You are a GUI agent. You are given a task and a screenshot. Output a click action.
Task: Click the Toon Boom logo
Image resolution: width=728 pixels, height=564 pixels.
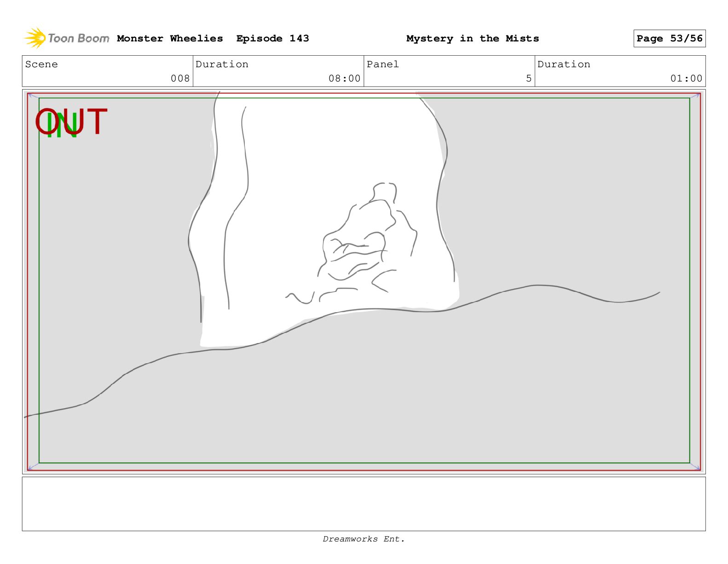point(67,38)
